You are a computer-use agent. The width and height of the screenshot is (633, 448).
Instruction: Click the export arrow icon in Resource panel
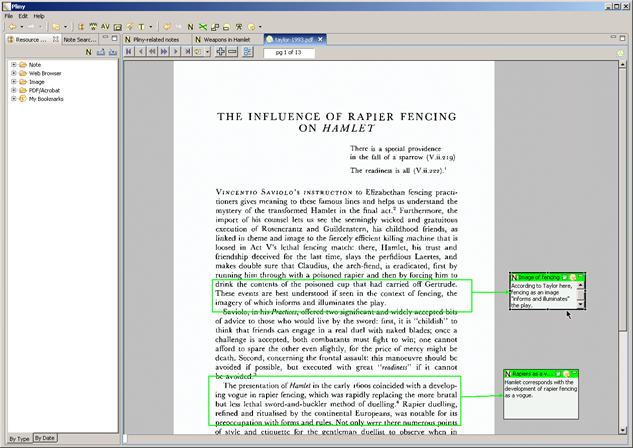coord(101,52)
